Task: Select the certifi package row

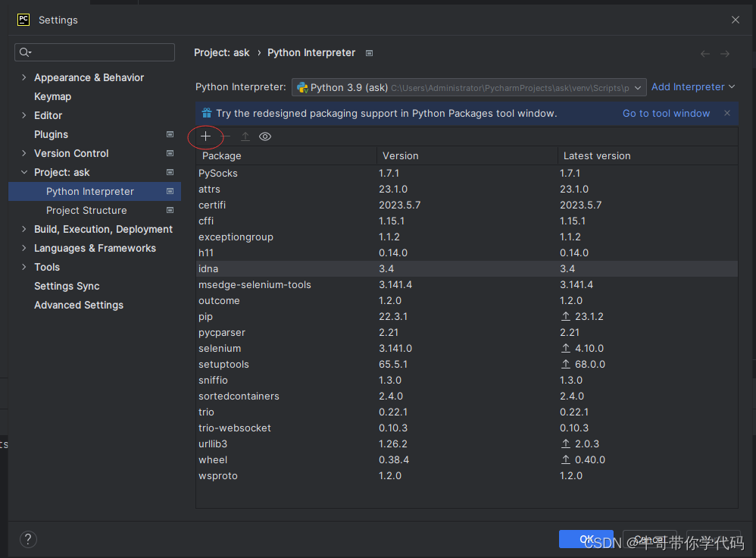Action: click(467, 205)
